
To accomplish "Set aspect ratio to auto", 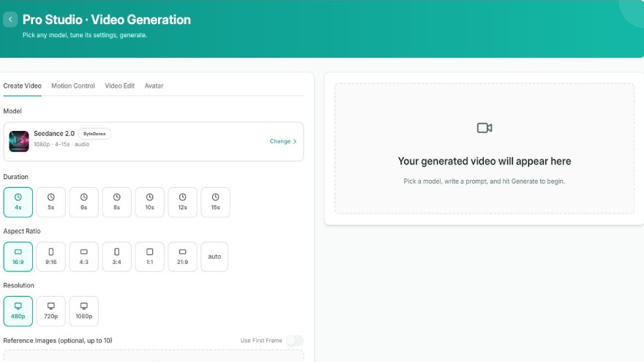I will point(214,257).
